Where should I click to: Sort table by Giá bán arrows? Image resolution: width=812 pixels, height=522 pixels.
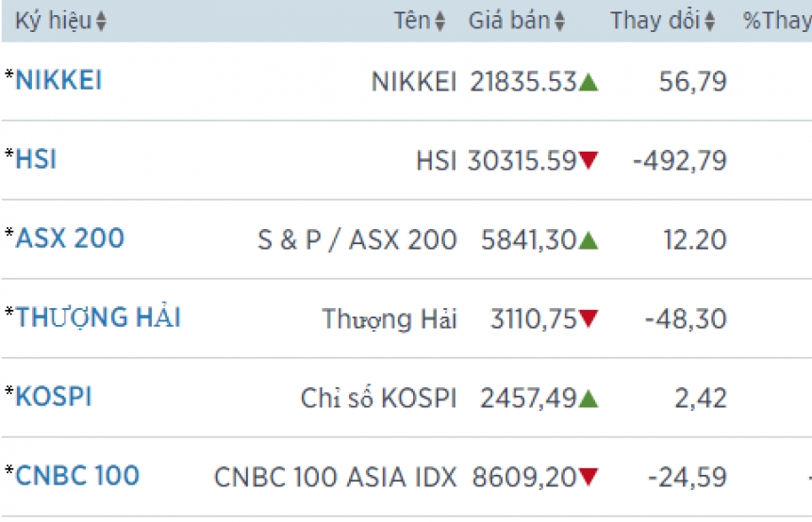tap(559, 22)
